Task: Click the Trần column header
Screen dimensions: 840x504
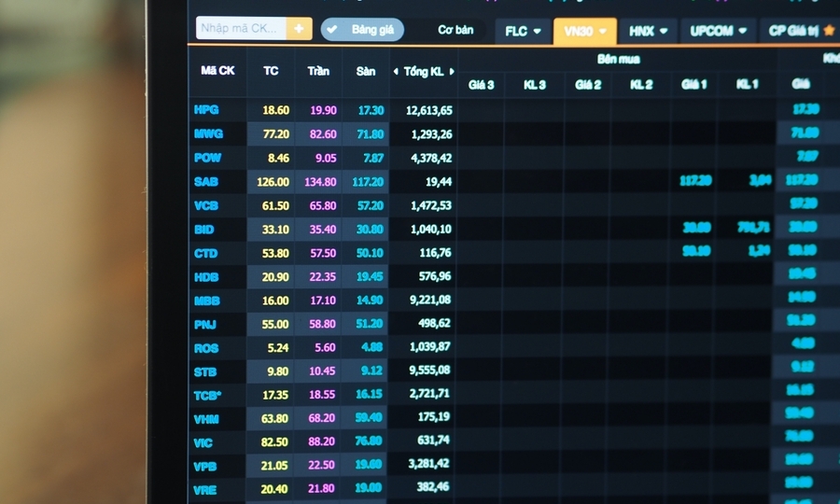Action: coord(318,71)
